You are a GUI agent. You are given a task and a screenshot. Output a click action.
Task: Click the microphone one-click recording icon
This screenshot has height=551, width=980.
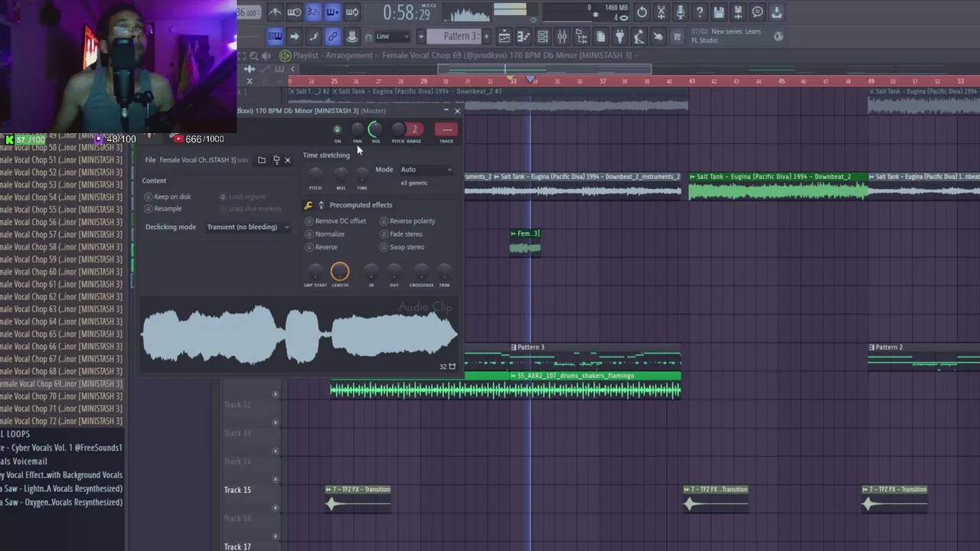[x=681, y=12]
